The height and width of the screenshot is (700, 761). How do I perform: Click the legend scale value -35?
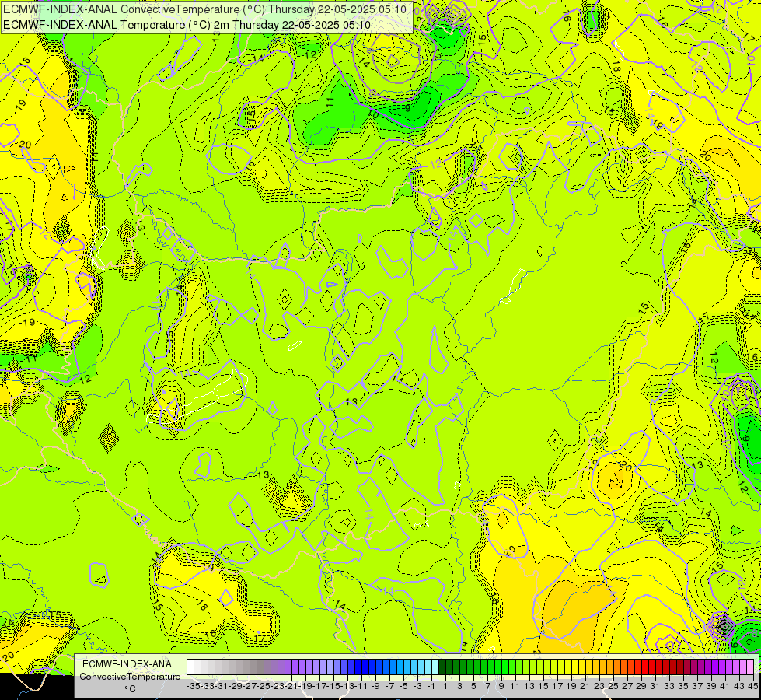(193, 686)
